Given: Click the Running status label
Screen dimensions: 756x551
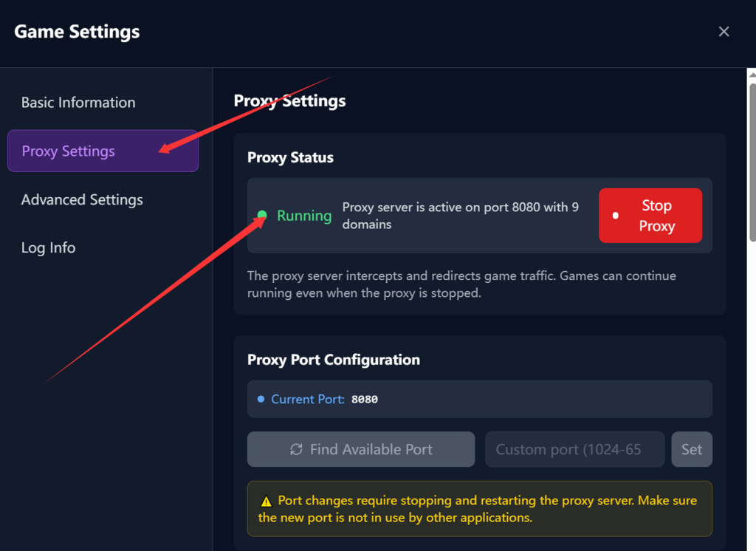Looking at the screenshot, I should [304, 216].
